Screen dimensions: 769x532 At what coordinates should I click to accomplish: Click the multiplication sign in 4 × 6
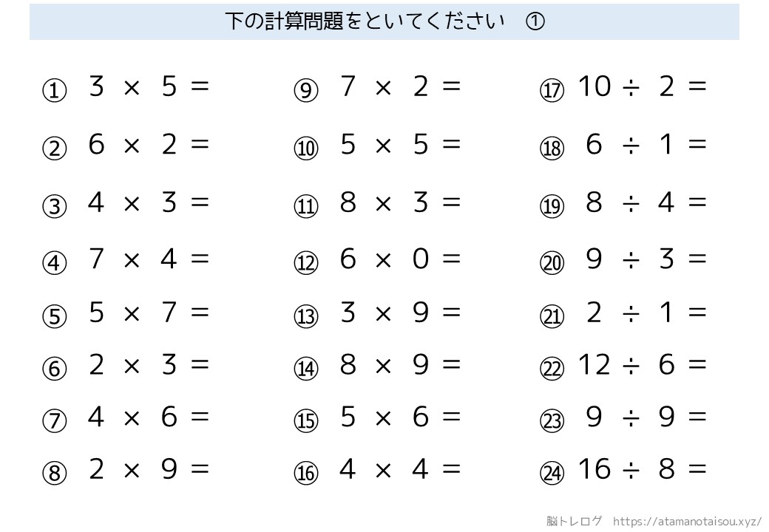[132, 418]
